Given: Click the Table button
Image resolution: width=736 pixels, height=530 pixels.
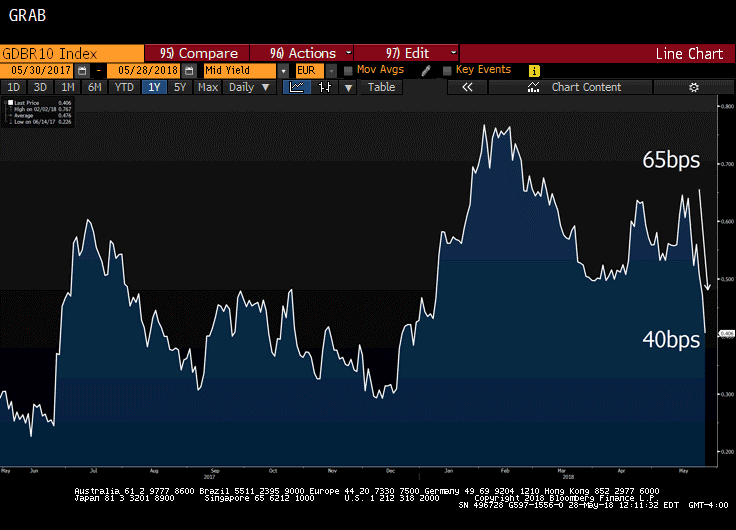Looking at the screenshot, I should coord(381,88).
